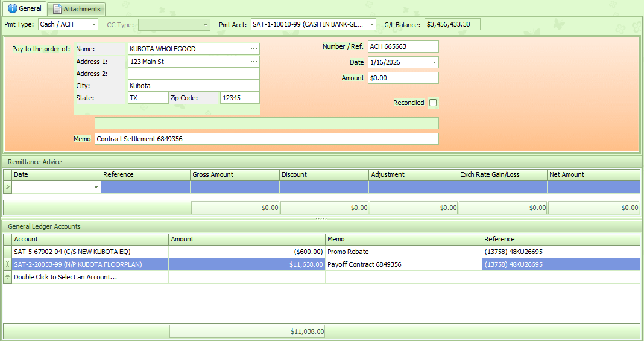This screenshot has height=341, width=644.
Task: Click the Zip Code field showing 12345
Action: (x=240, y=98)
